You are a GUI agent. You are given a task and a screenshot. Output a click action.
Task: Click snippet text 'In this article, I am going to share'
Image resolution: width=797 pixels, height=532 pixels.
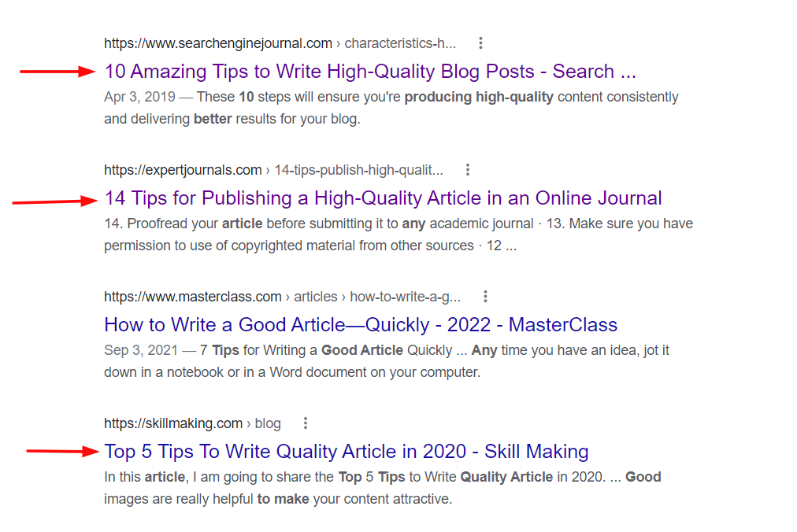(x=219, y=477)
